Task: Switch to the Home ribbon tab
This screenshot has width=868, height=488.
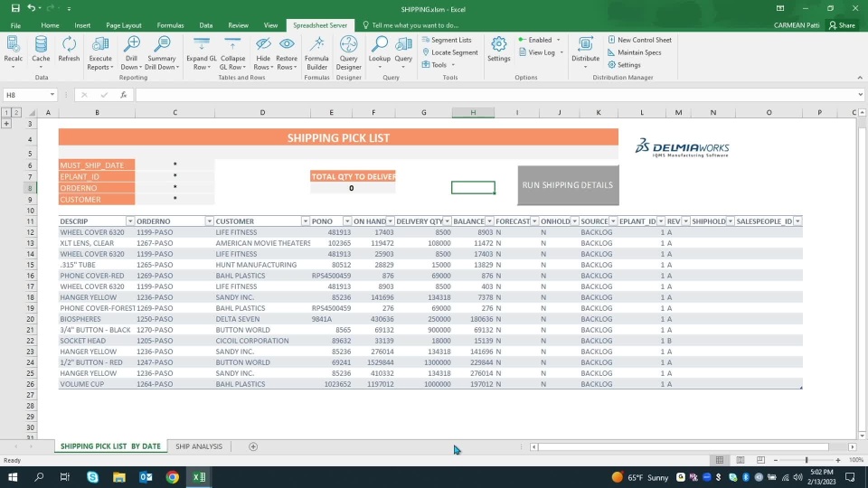Action: click(x=50, y=25)
